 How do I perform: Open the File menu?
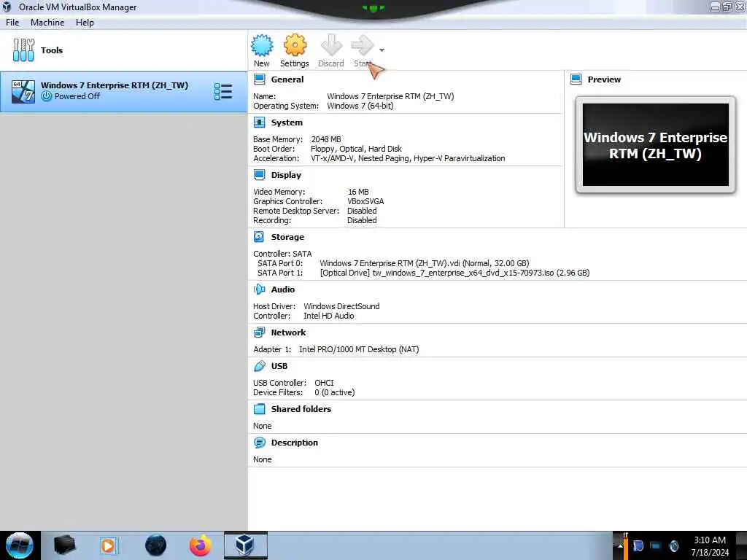[12, 23]
